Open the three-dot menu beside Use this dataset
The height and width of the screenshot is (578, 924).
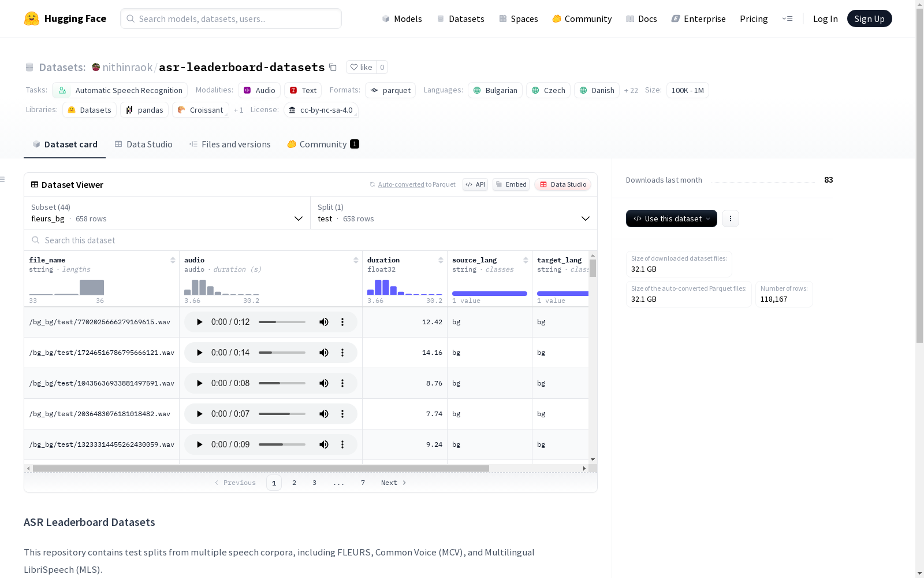731,218
